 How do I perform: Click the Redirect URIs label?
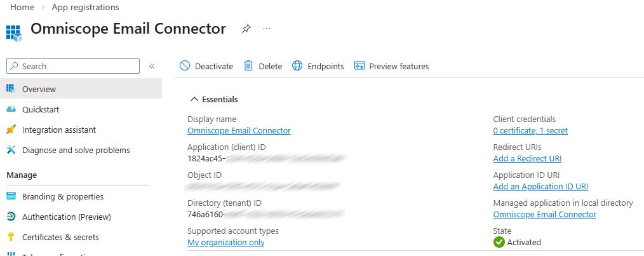(518, 147)
